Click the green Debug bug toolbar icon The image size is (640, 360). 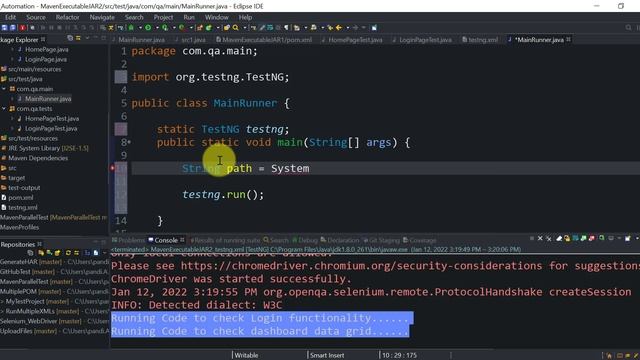click(x=131, y=28)
